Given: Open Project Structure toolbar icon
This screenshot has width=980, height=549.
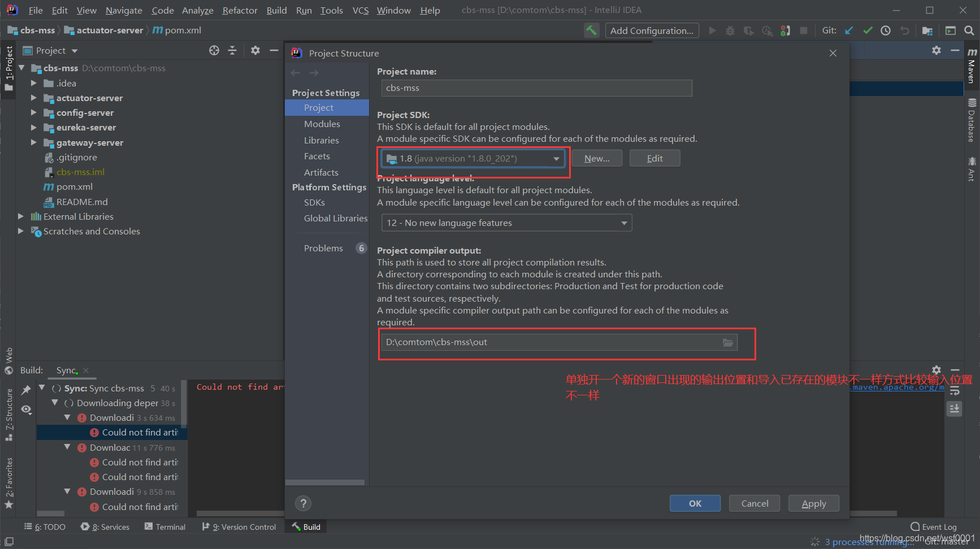Looking at the screenshot, I should (x=927, y=30).
